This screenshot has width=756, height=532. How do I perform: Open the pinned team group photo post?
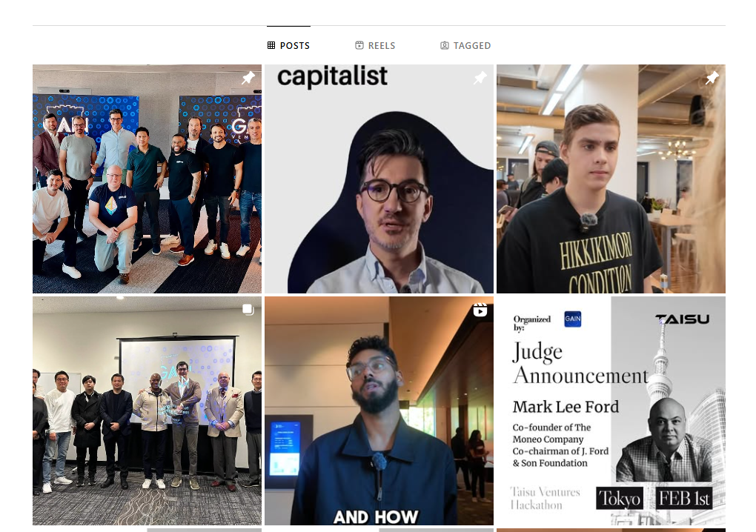(147, 179)
